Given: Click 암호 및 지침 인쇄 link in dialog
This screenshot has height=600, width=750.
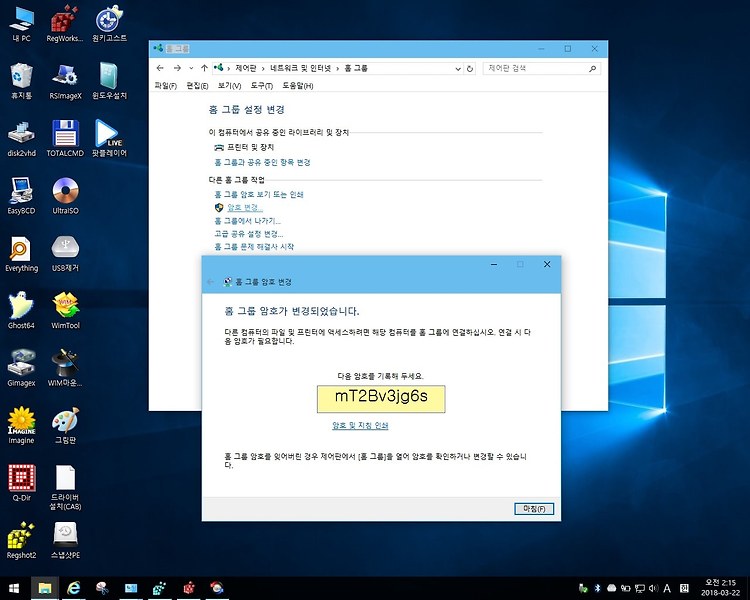Looking at the screenshot, I should click(360, 425).
